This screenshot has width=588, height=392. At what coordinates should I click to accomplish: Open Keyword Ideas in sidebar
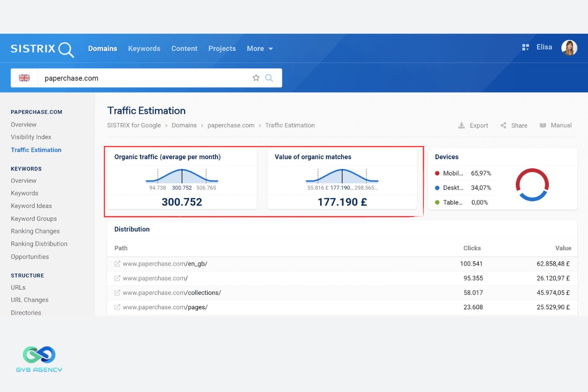click(x=31, y=206)
